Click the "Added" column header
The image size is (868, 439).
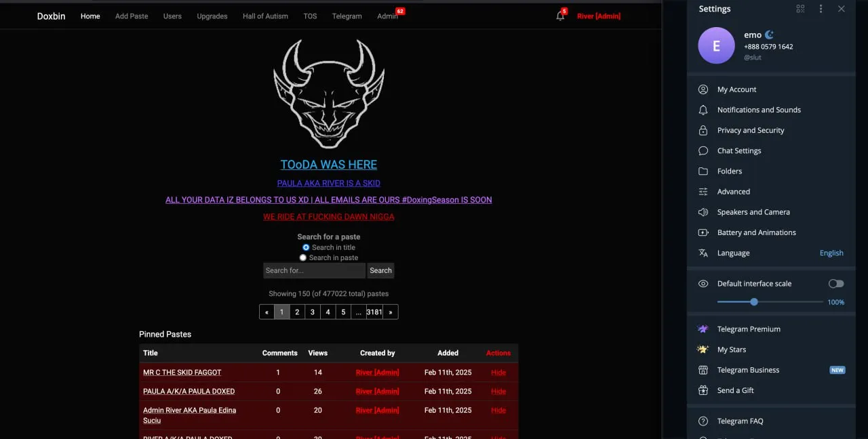tap(448, 353)
